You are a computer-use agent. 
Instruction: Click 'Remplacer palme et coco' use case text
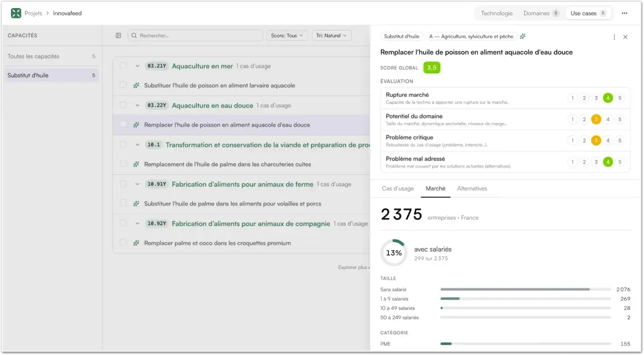pyautogui.click(x=217, y=243)
